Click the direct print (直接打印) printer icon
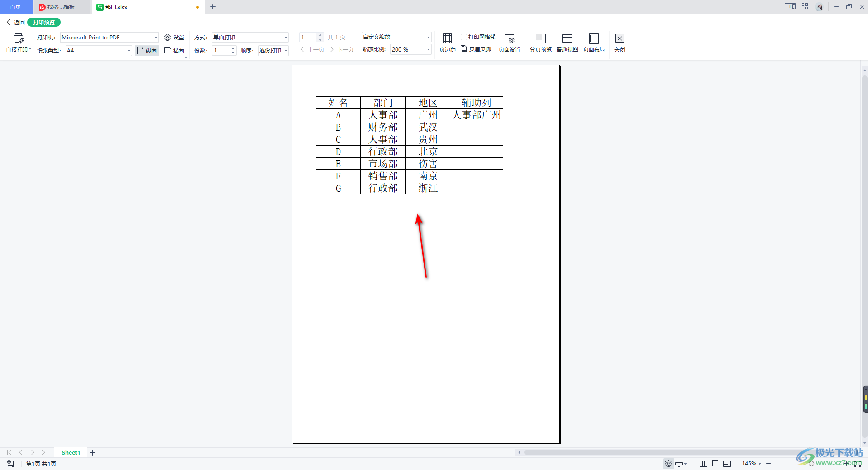Image resolution: width=868 pixels, height=470 pixels. pyautogui.click(x=19, y=39)
